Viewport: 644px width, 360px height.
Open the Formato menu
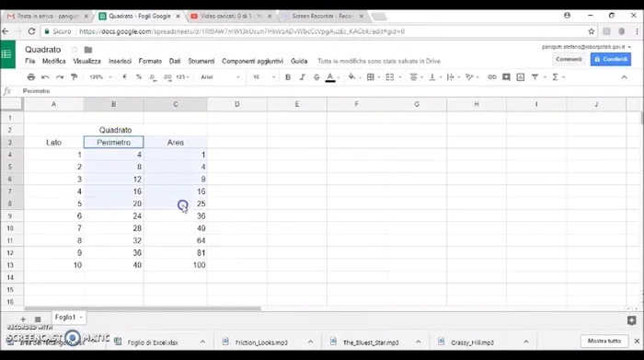tap(150, 61)
